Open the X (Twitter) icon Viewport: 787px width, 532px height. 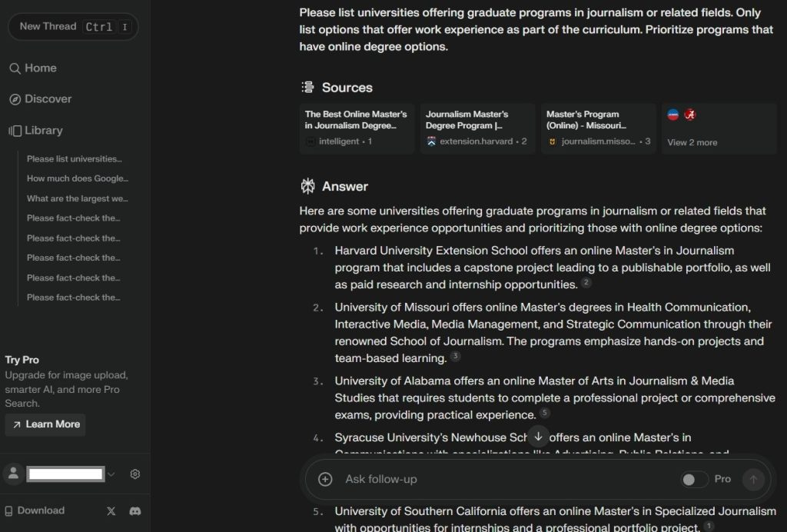click(x=111, y=511)
